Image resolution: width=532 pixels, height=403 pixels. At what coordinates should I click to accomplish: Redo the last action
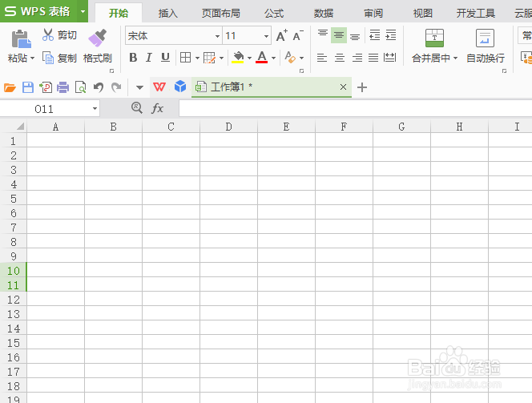(116, 87)
